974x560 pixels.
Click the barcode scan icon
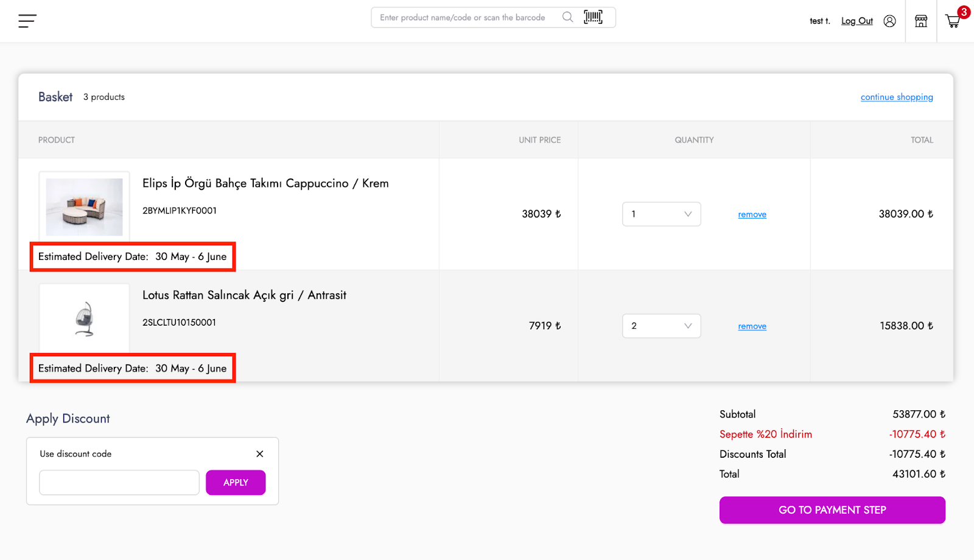(593, 17)
